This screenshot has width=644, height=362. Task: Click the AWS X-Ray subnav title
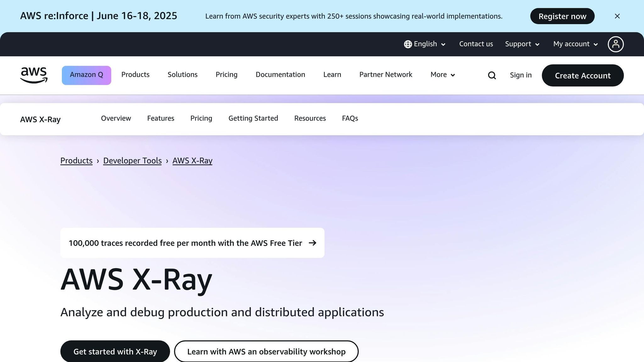[x=40, y=119]
